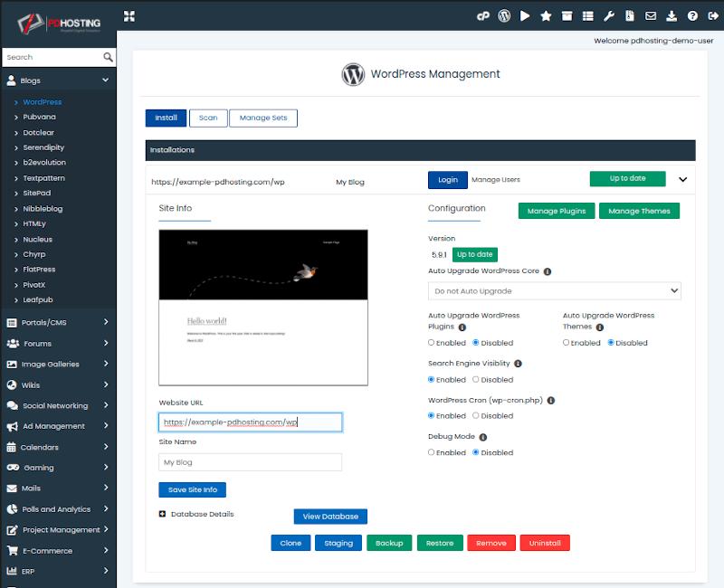Open the help question mark icon

point(692,16)
